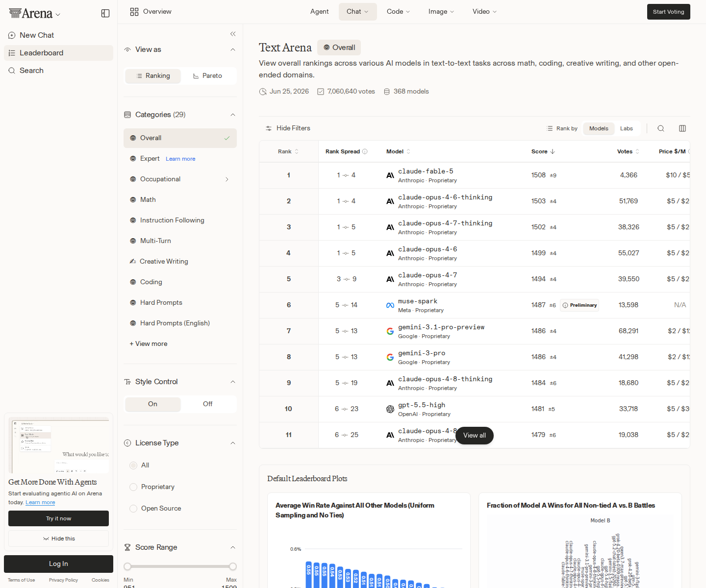Sort by Score arrow icon

point(553,151)
